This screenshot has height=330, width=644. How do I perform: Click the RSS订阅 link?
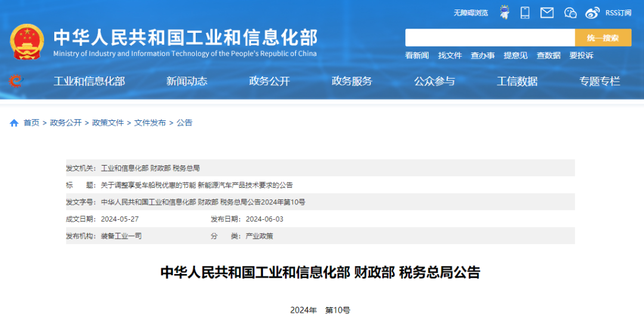(618, 13)
